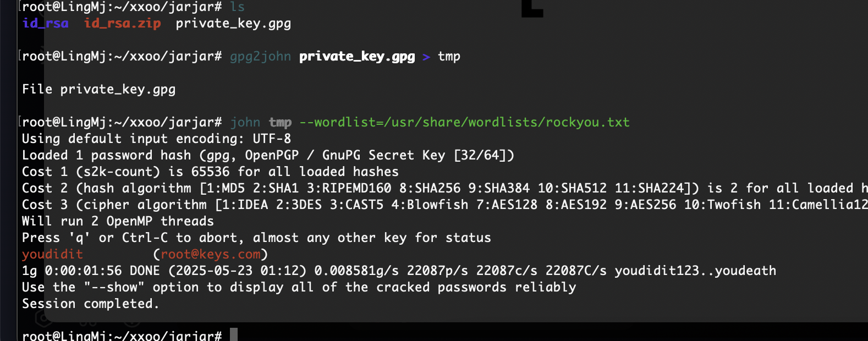Viewport: 868px width, 341px height.
Task: Click the blue redirect arrow before tmp
Action: click(426, 57)
